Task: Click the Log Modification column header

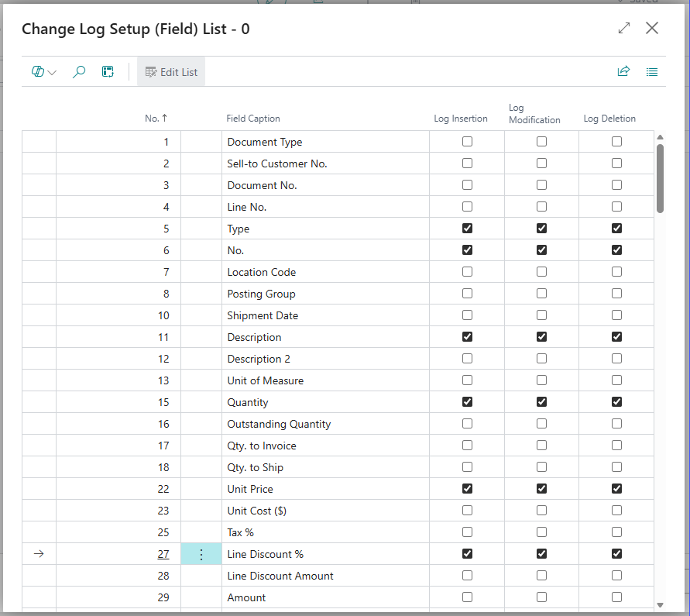Action: 534,114
